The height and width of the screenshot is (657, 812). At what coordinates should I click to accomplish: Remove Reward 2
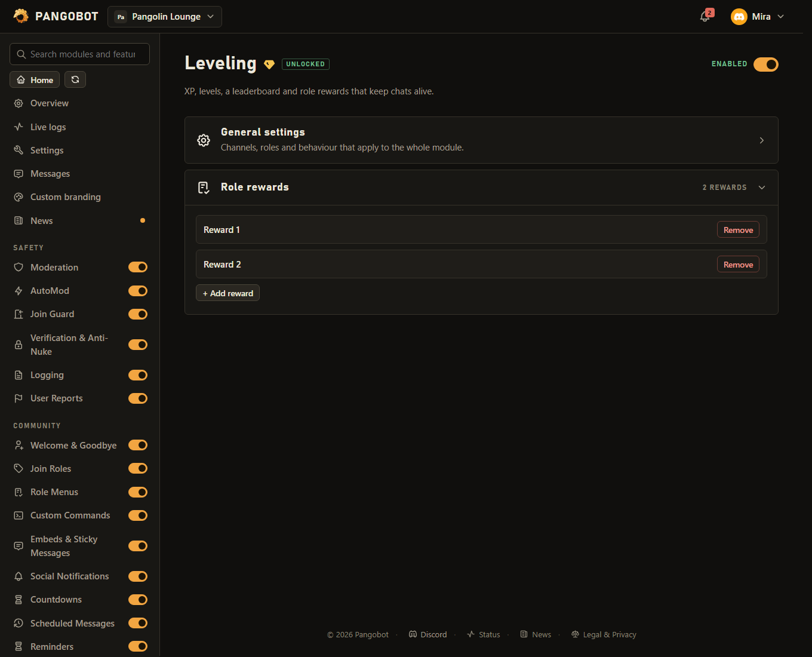[x=738, y=265]
